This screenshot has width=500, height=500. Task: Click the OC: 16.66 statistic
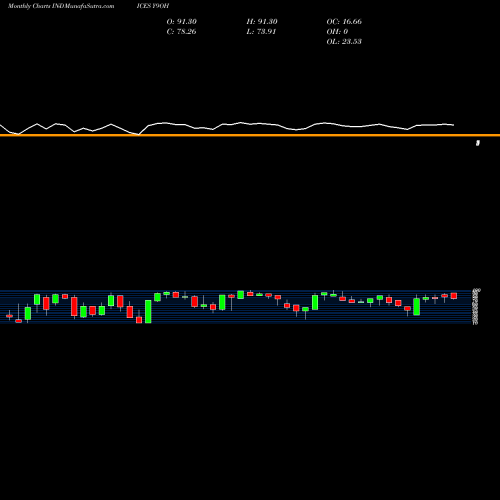[344, 21]
